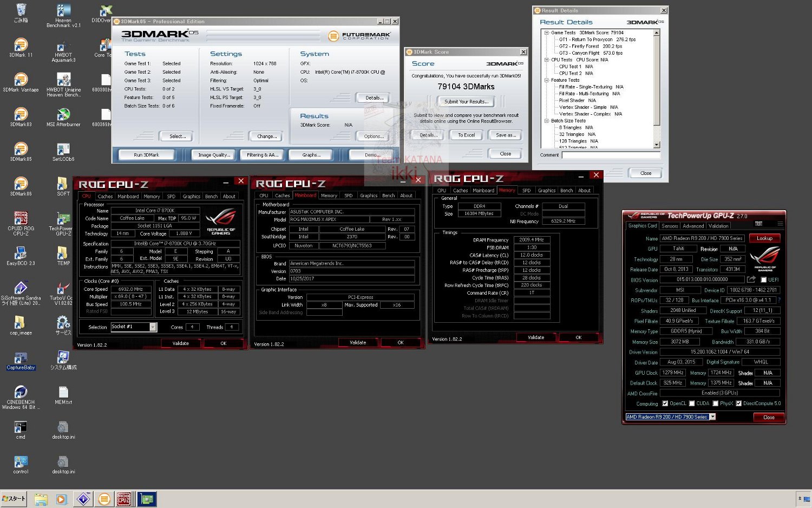This screenshot has height=508, width=812.
Task: Switch to Validation tab in GPU-Z
Action: pyautogui.click(x=718, y=226)
